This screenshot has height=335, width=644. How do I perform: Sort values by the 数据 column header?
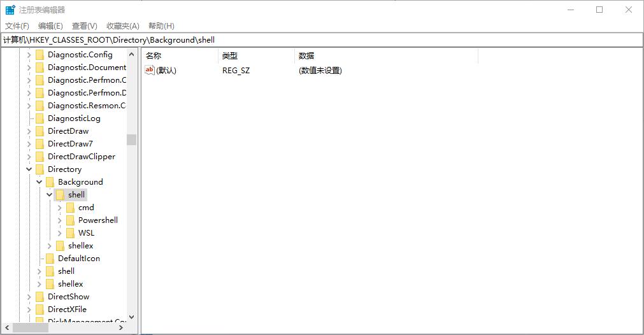[386, 56]
